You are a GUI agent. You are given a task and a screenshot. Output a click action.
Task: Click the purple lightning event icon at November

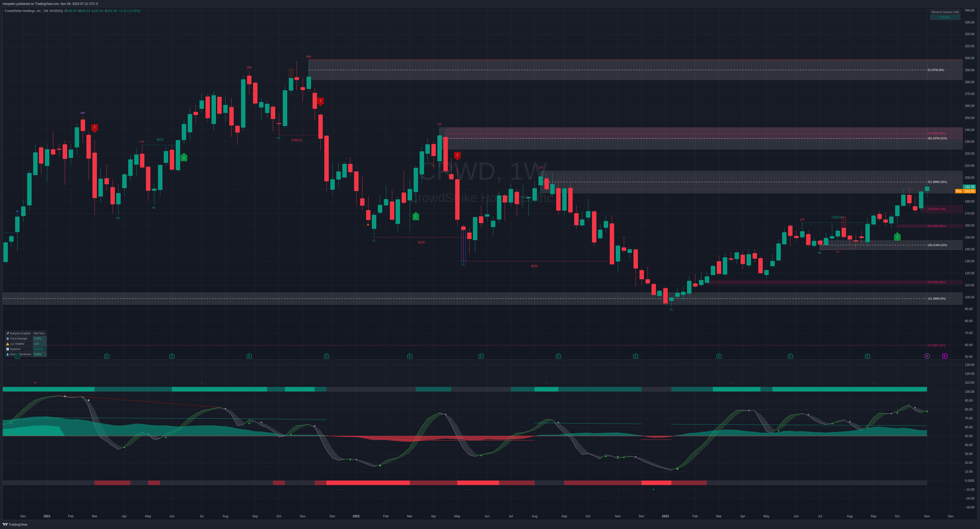[x=927, y=356]
